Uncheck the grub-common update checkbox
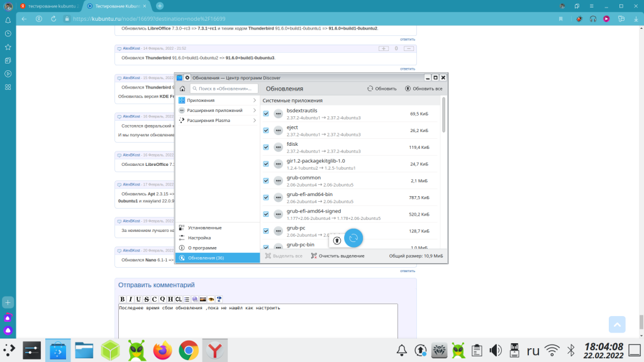Screen dimensions: 644x362 point(266,181)
